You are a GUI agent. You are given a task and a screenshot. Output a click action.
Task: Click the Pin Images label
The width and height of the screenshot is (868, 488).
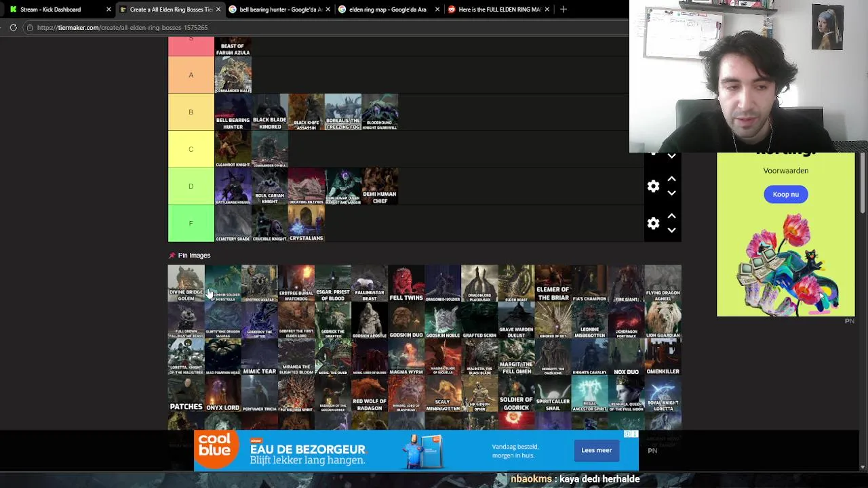tap(194, 256)
